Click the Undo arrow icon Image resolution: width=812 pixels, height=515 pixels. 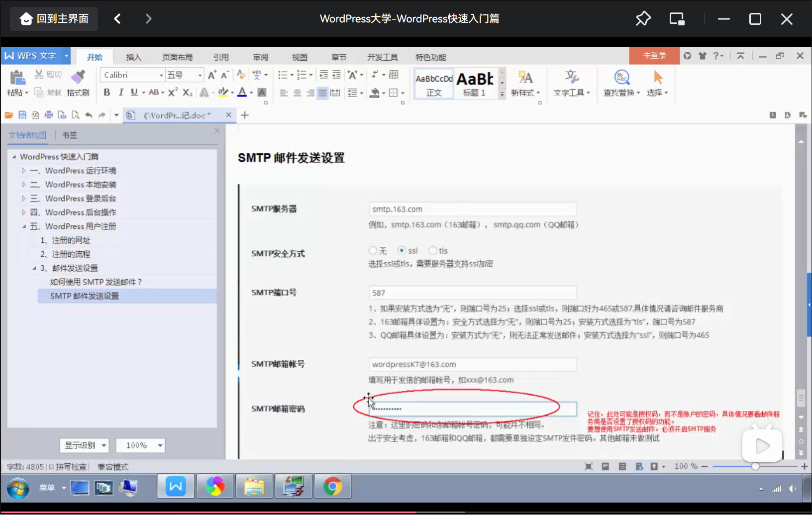[x=89, y=115]
